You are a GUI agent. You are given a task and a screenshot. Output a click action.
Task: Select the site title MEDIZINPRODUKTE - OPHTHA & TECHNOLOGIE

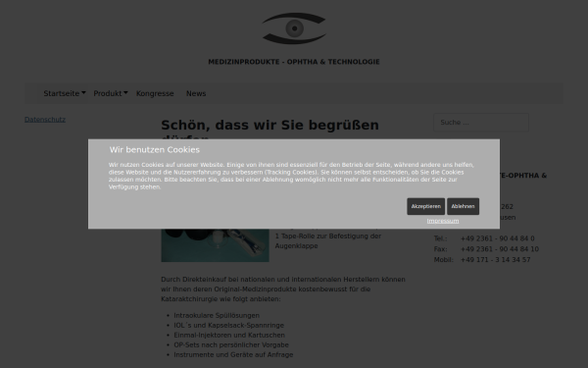pos(294,62)
